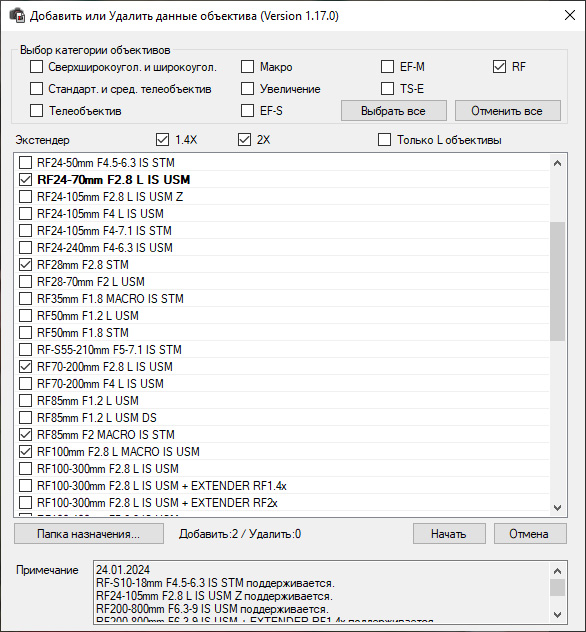This screenshot has height=632, width=586.
Task: Enable the EF-S lens category
Action: pos(247,110)
